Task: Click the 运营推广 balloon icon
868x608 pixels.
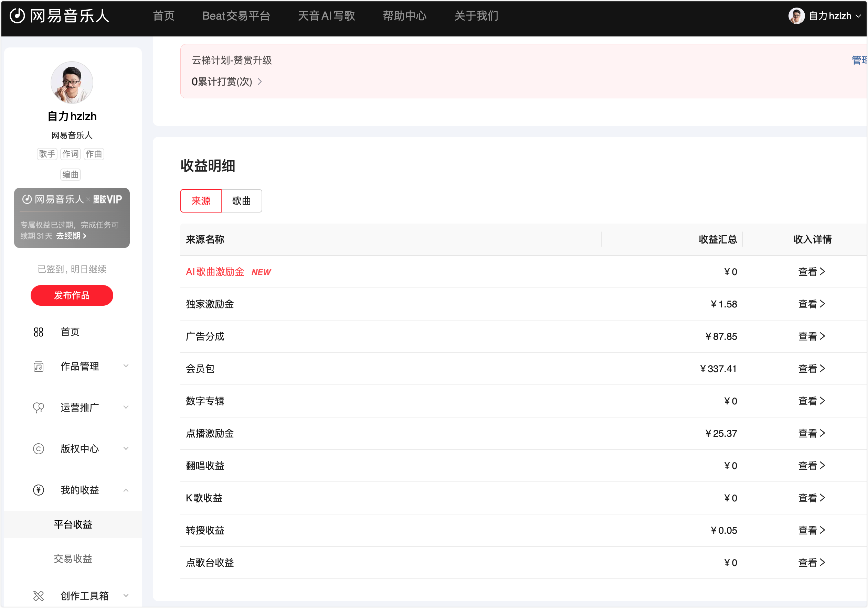Action: (x=39, y=408)
